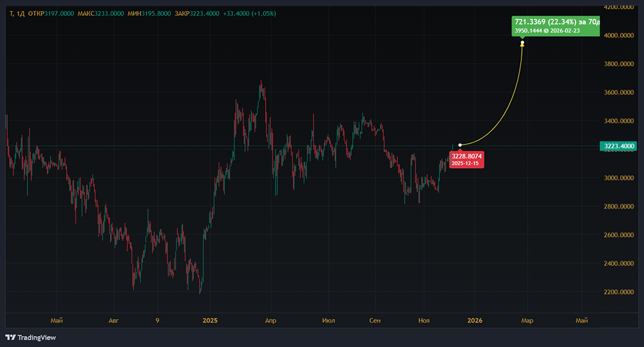Image resolution: width=644 pixels, height=347 pixels.
Task: Click the 4000.0000 price scale label
Action: [x=619, y=36]
